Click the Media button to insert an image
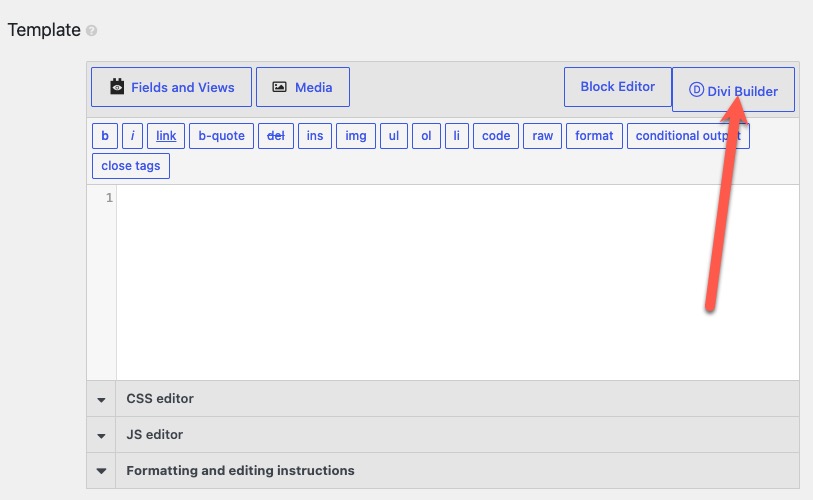The image size is (813, 500). [x=303, y=87]
